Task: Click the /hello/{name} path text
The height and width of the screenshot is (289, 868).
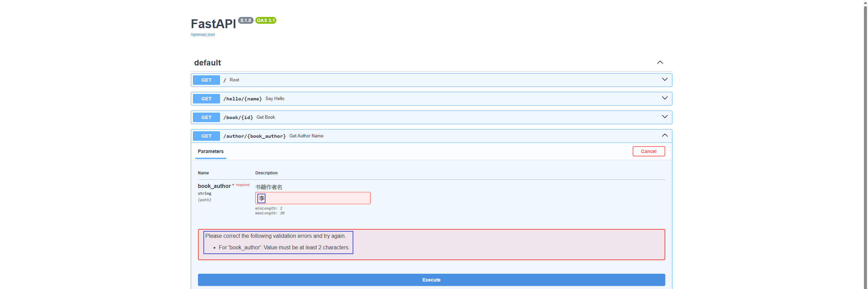Action: pyautogui.click(x=243, y=99)
